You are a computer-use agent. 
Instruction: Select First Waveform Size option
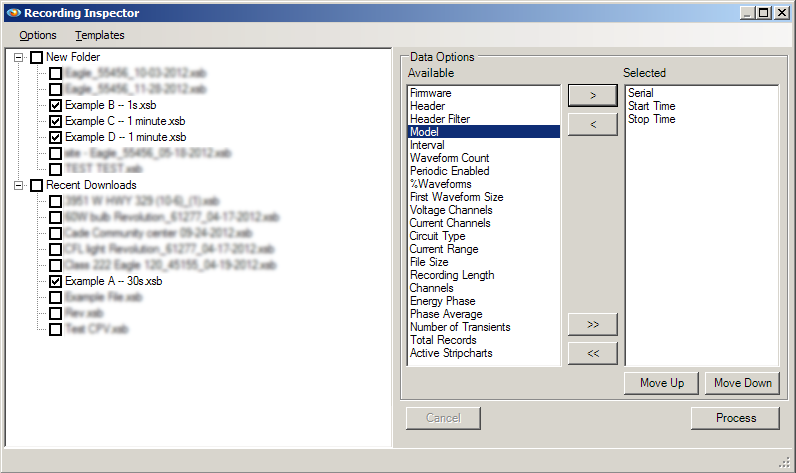(484, 197)
